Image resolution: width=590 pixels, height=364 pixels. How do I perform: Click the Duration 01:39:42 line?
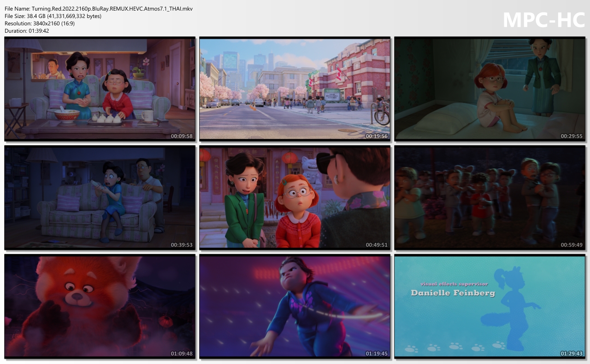(x=27, y=31)
